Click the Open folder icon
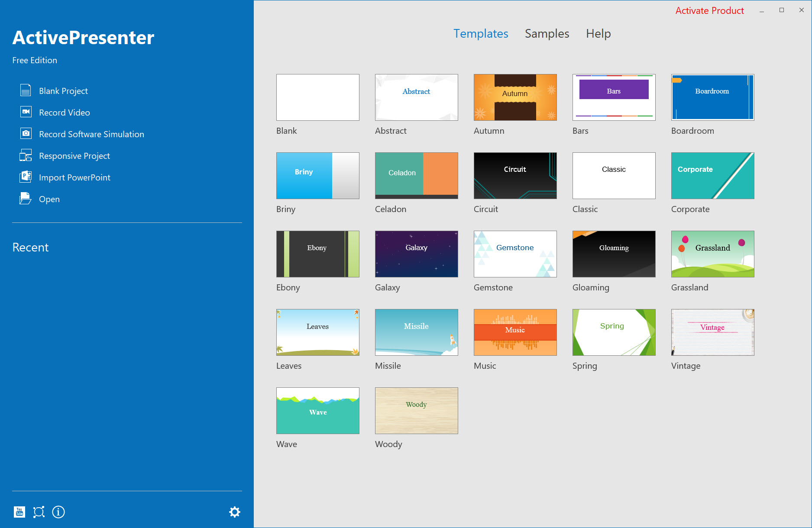This screenshot has height=528, width=812. coord(26,199)
